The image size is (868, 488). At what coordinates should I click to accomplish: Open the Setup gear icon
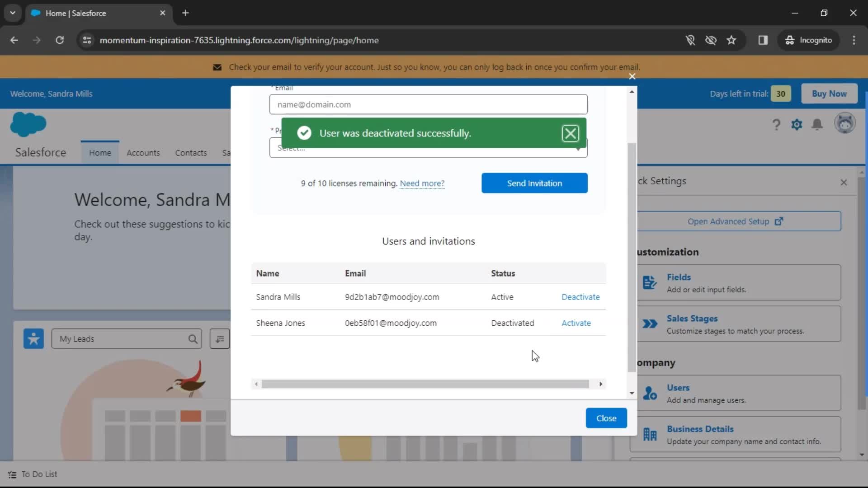[x=797, y=124]
